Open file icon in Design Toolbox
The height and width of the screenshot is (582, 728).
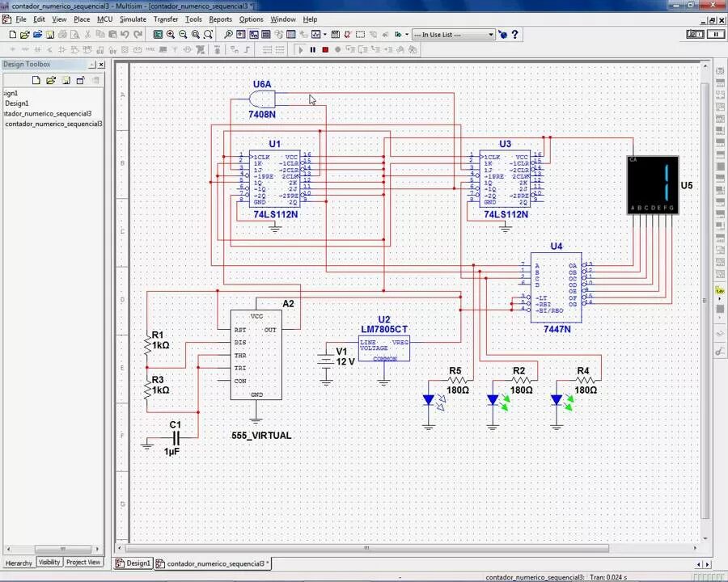[51, 80]
